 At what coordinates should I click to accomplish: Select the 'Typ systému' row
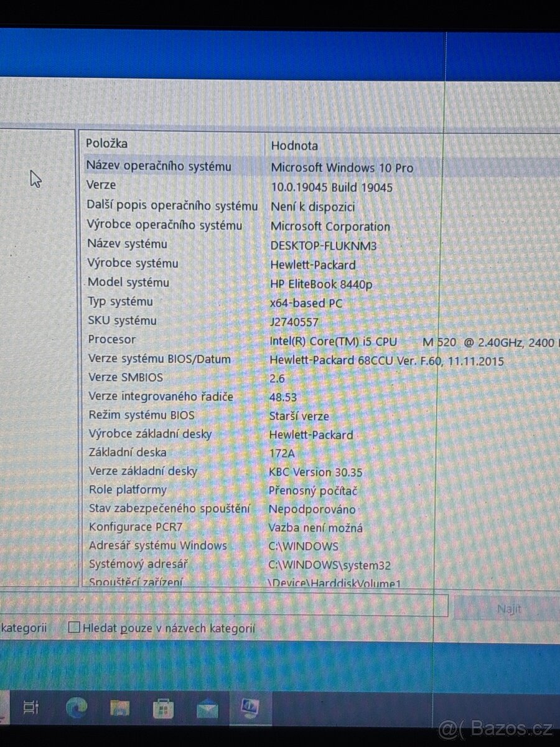tap(120, 301)
